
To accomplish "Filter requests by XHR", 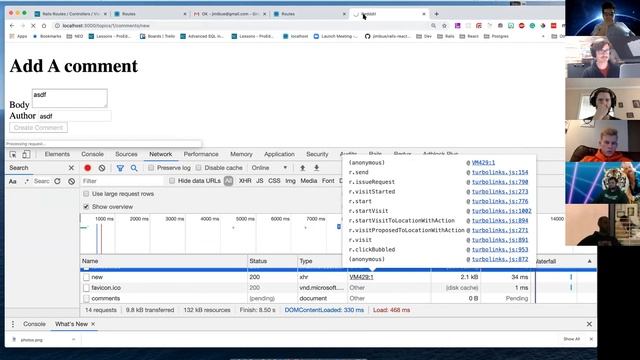I will coord(245,181).
